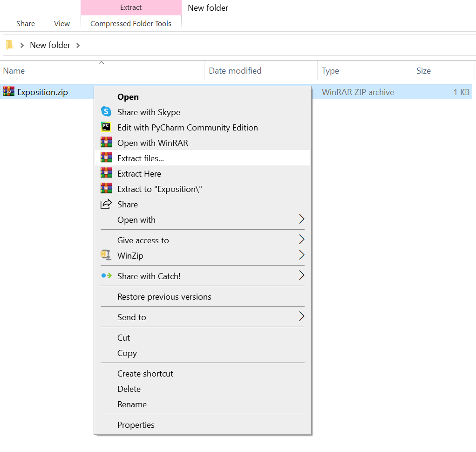
Task: Select Extract Here
Action: tap(203, 174)
